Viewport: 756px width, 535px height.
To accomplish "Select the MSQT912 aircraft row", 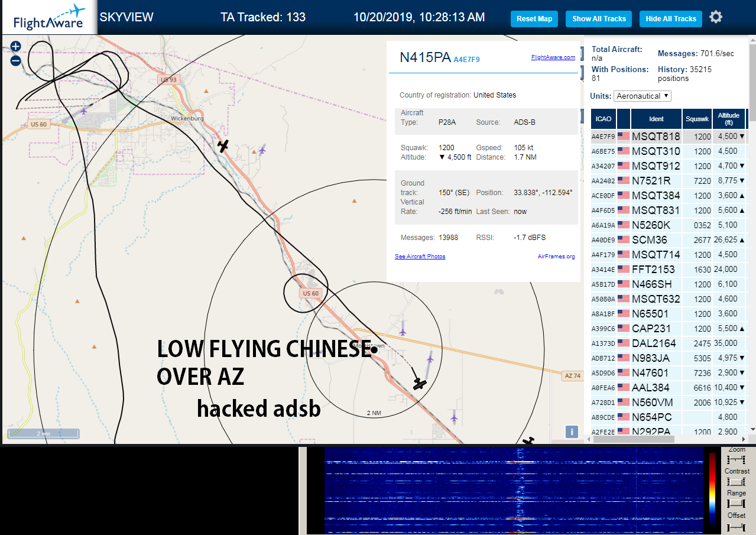I will coord(668,166).
